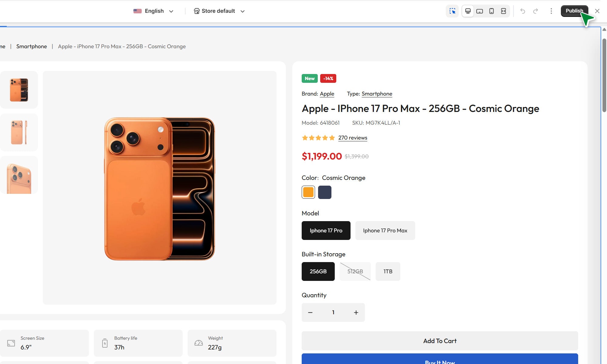Click the Publish button
Screen dimensions: 607x364
click(x=574, y=11)
